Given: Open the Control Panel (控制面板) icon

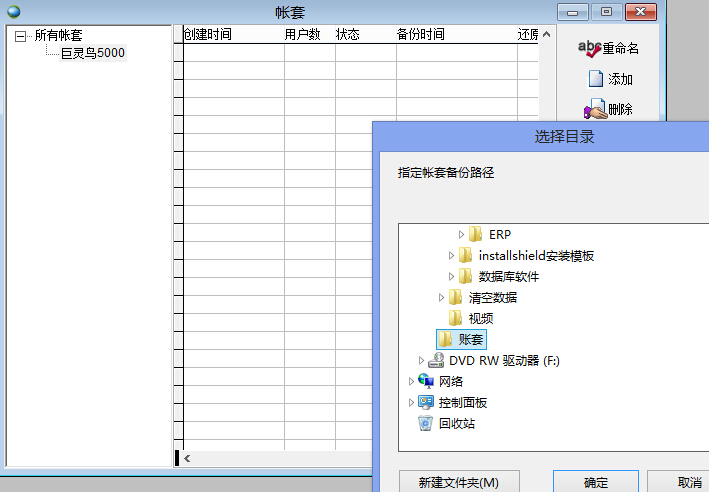Looking at the screenshot, I should [x=426, y=402].
